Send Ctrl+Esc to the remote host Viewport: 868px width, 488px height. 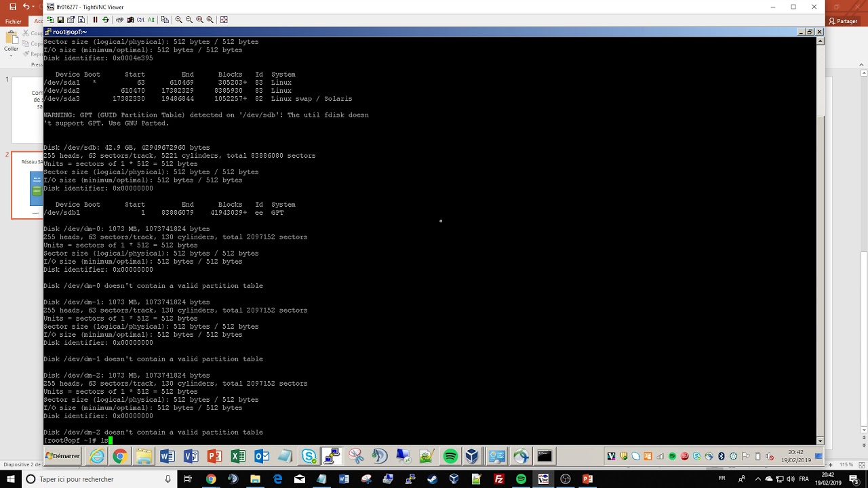[x=130, y=20]
